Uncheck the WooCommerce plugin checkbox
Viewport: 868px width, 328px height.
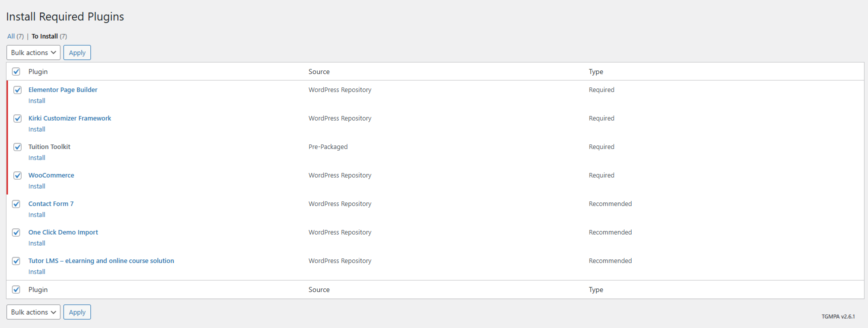click(x=17, y=175)
